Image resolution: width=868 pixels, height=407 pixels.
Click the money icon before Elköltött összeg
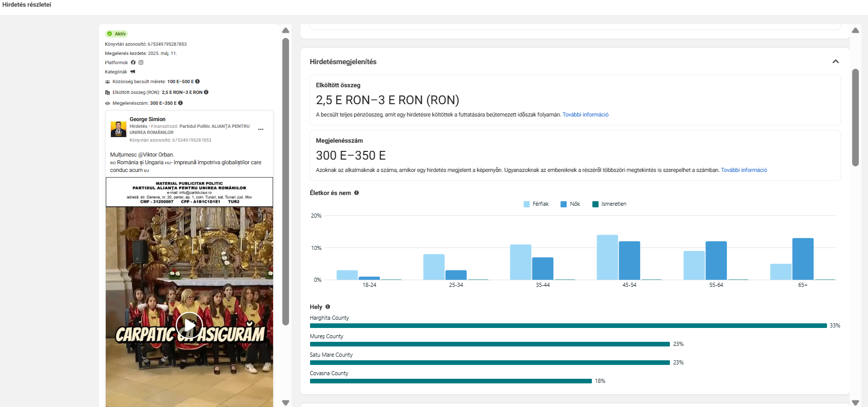pyautogui.click(x=108, y=92)
